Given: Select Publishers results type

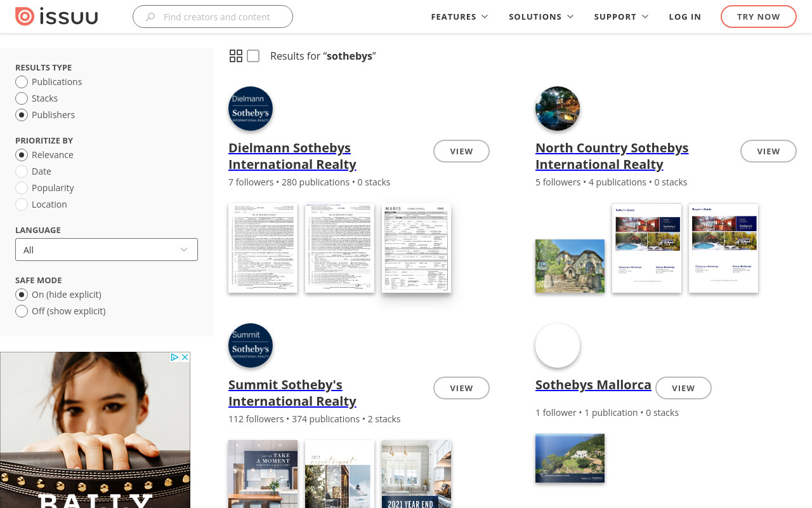Looking at the screenshot, I should click(x=22, y=115).
